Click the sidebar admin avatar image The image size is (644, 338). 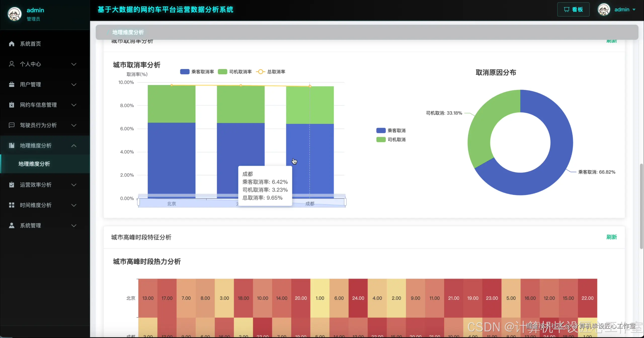[x=15, y=14]
